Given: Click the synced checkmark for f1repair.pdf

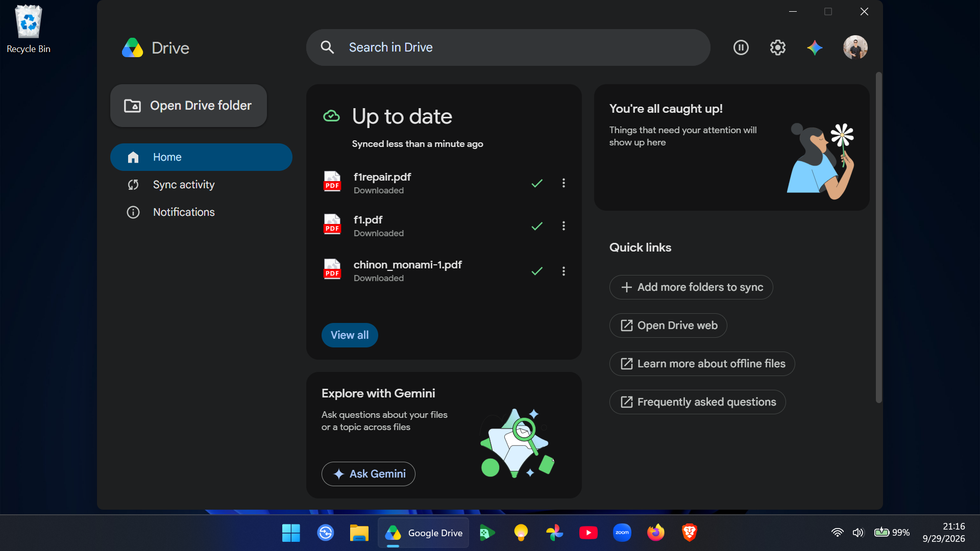Looking at the screenshot, I should pyautogui.click(x=537, y=183).
